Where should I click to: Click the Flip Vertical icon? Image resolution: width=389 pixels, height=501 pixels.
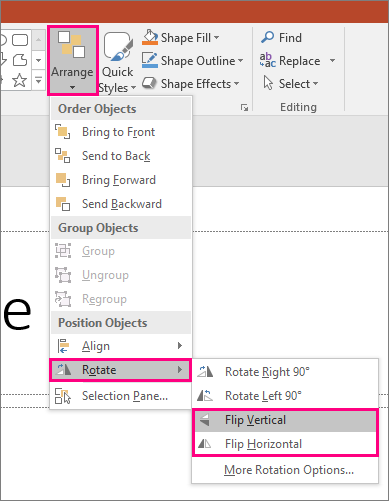205,420
